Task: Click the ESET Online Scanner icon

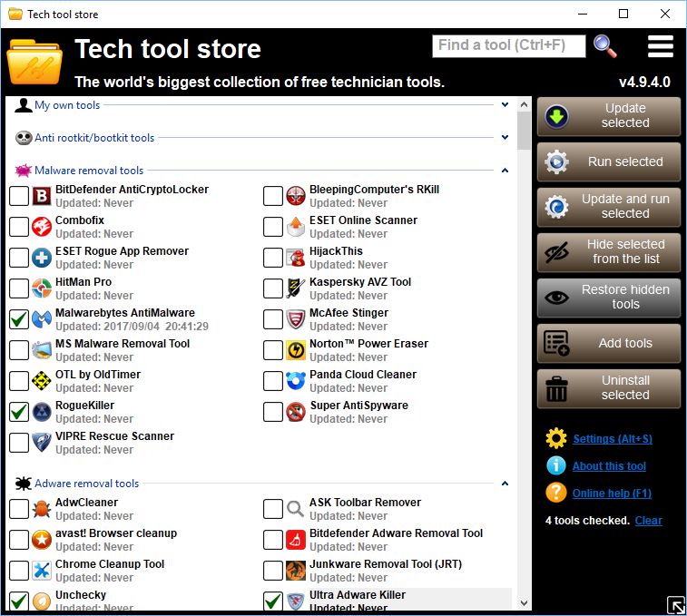Action: click(296, 227)
